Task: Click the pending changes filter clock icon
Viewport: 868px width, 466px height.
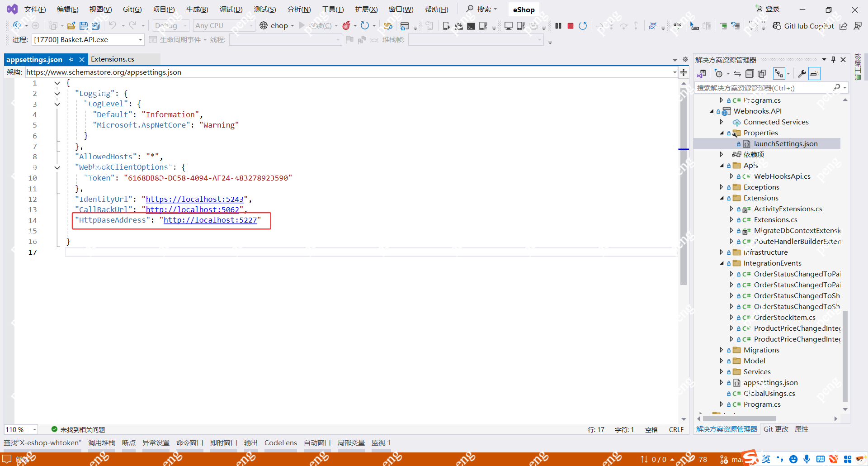Action: tap(719, 74)
